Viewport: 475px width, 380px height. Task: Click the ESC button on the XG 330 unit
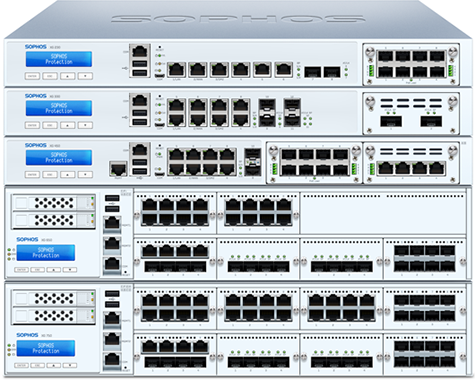pyautogui.click(x=50, y=125)
